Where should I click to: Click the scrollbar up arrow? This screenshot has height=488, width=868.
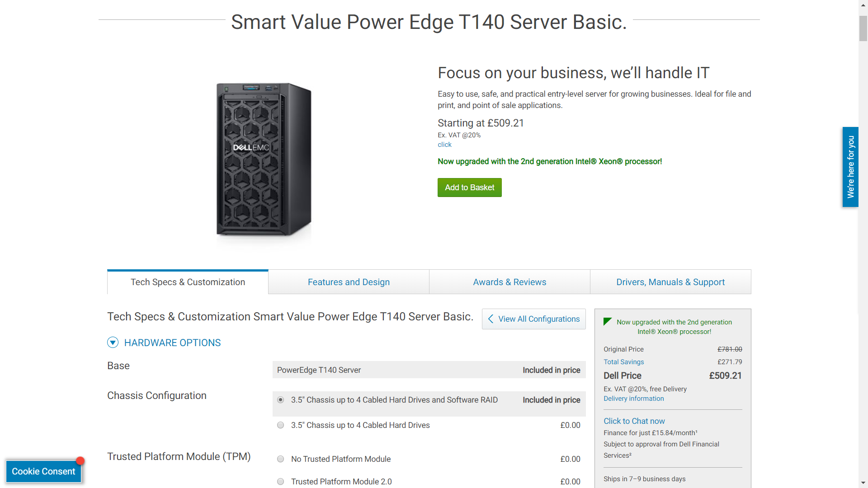point(863,5)
